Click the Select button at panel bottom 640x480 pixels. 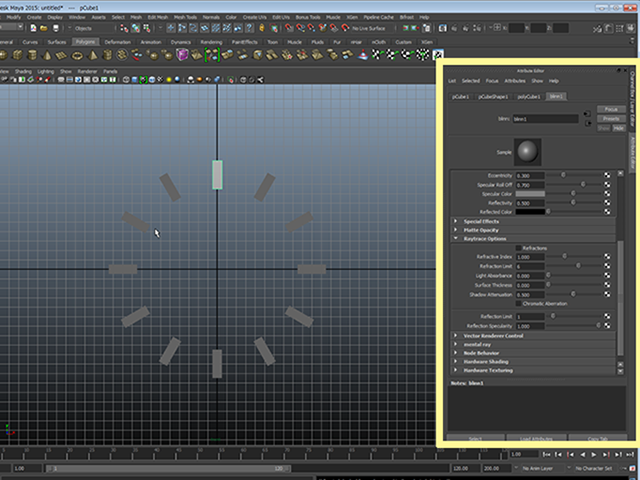coord(475,438)
